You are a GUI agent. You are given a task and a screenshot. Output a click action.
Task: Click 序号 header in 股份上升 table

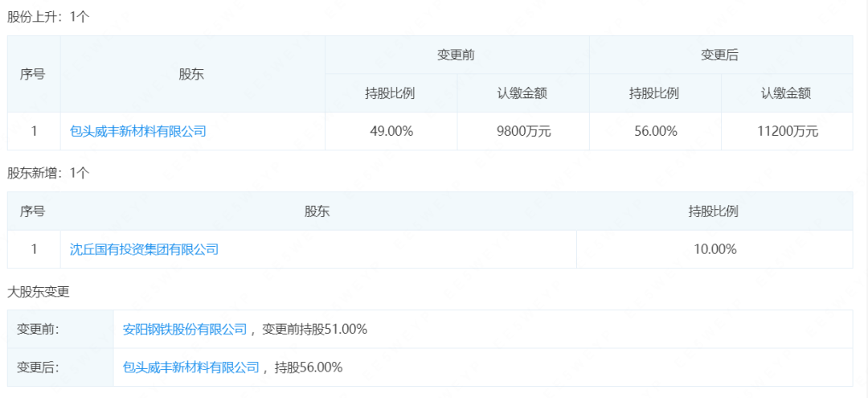[33, 74]
